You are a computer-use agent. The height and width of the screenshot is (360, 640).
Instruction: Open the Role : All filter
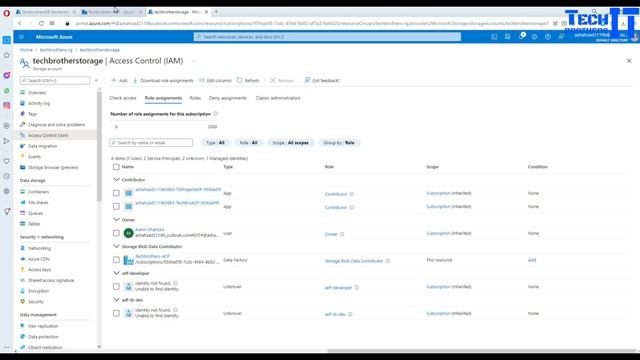pos(248,143)
